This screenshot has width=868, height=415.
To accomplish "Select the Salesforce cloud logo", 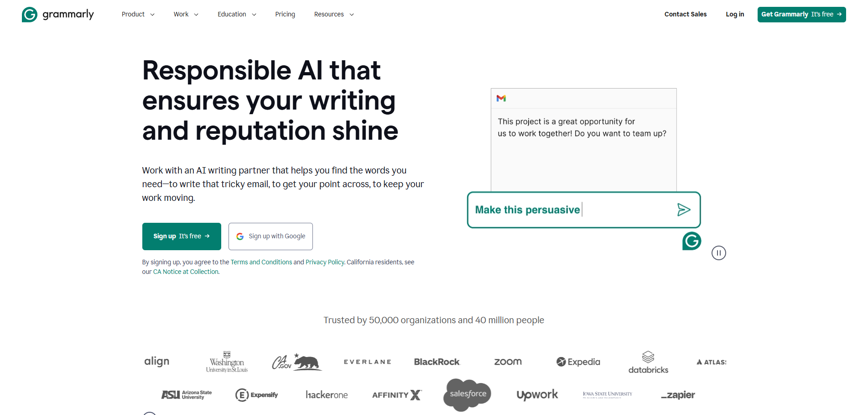I will 467,394.
